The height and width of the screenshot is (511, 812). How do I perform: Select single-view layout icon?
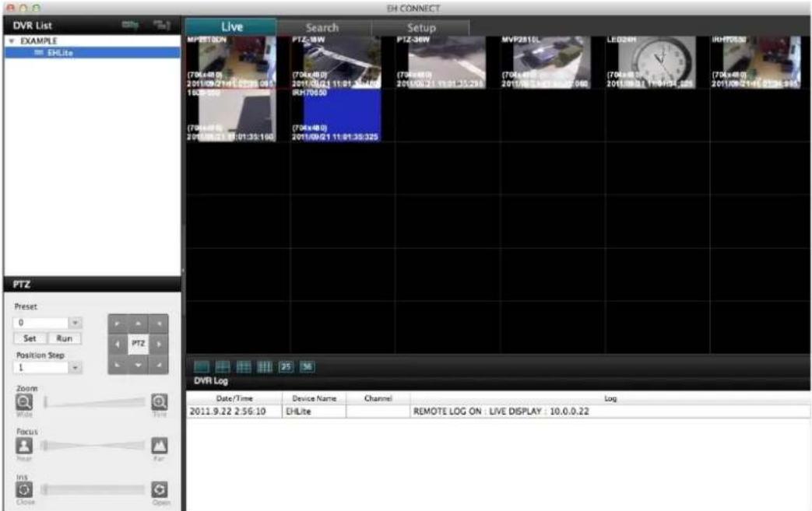point(202,366)
